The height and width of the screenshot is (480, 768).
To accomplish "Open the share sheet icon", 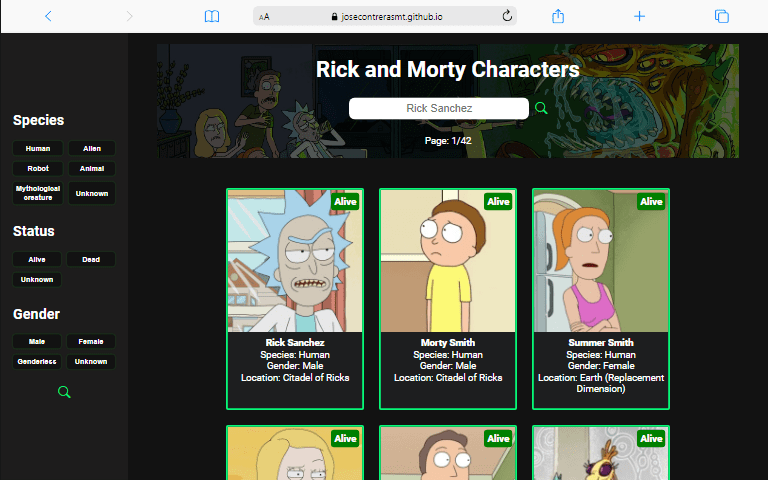I will coord(558,16).
